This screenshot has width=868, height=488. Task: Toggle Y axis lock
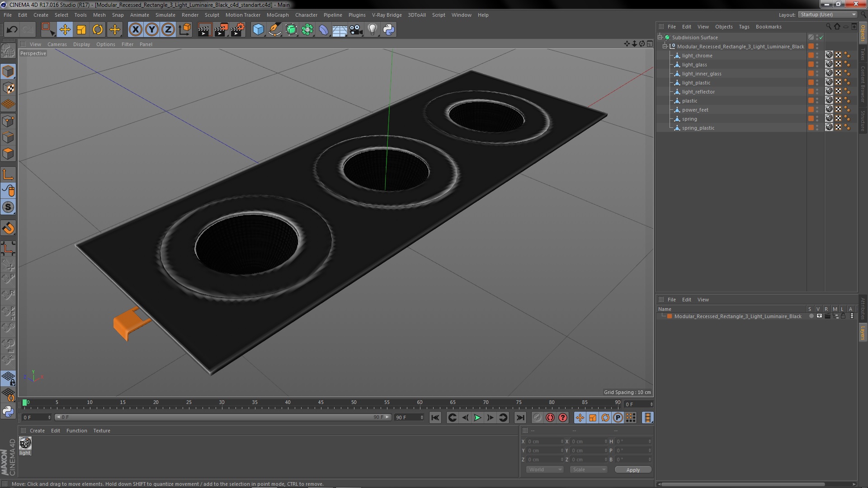[x=152, y=30]
